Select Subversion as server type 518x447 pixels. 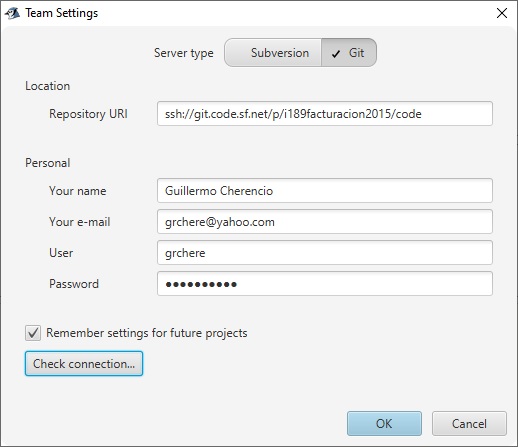coord(273,53)
